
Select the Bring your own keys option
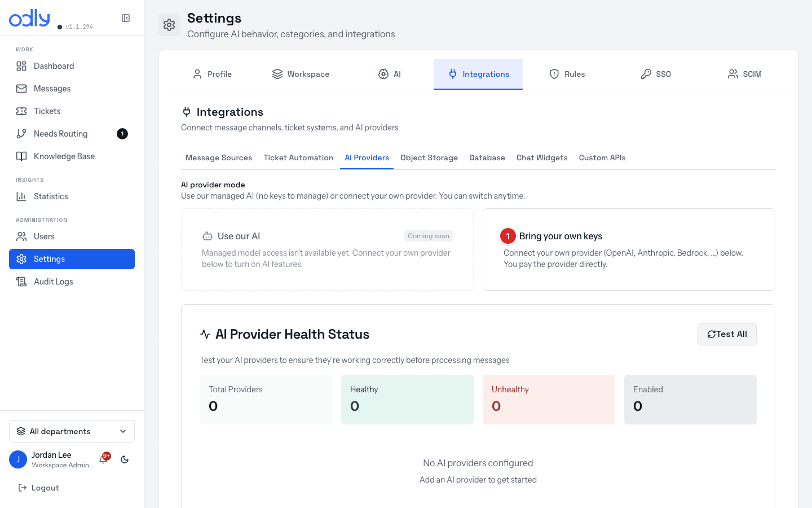pyautogui.click(x=629, y=249)
